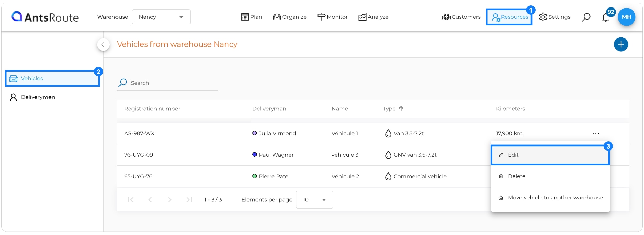Viewport: 644px width, 235px height.
Task: Click Pierre Patel's green color dot
Action: click(x=254, y=176)
